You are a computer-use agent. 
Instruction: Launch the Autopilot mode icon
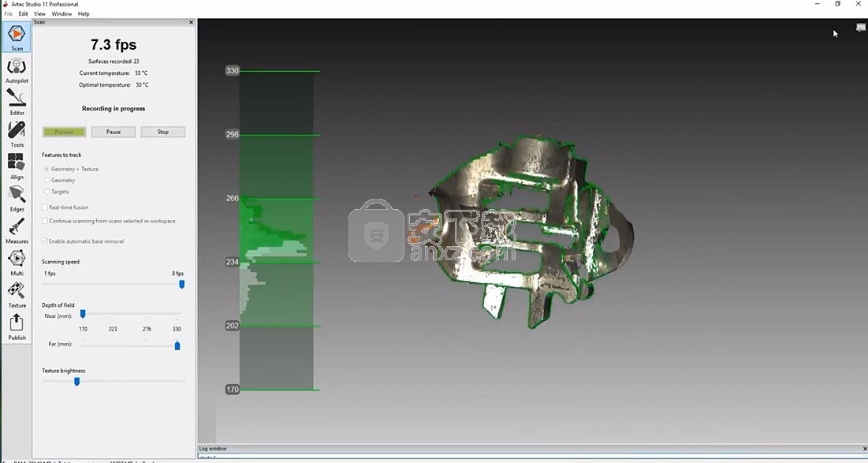pos(17,71)
